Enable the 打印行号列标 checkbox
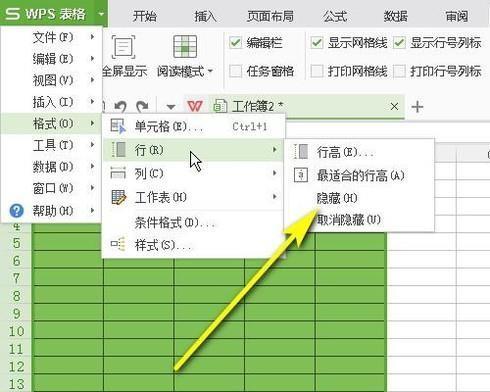The width and height of the screenshot is (490, 392). coord(399,71)
